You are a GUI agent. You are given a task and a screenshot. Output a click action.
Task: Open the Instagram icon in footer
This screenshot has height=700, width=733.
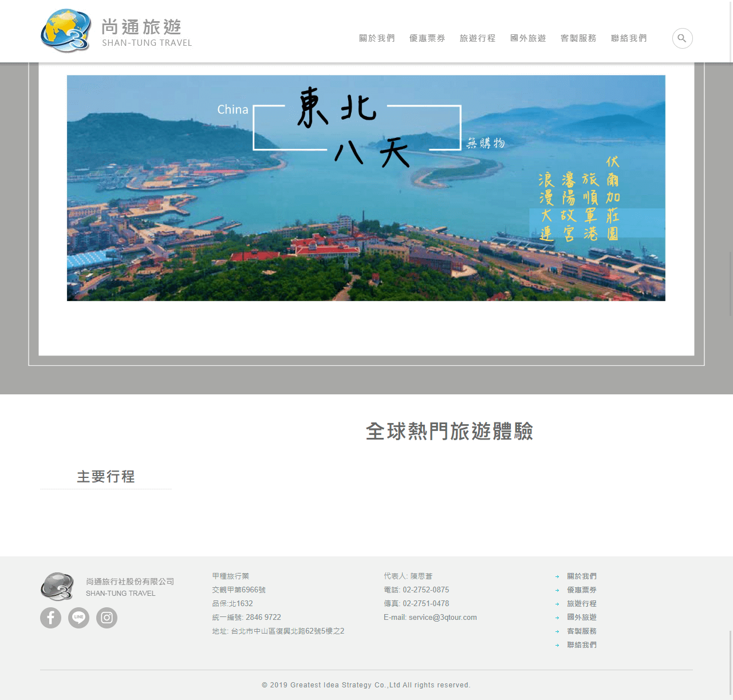click(107, 618)
